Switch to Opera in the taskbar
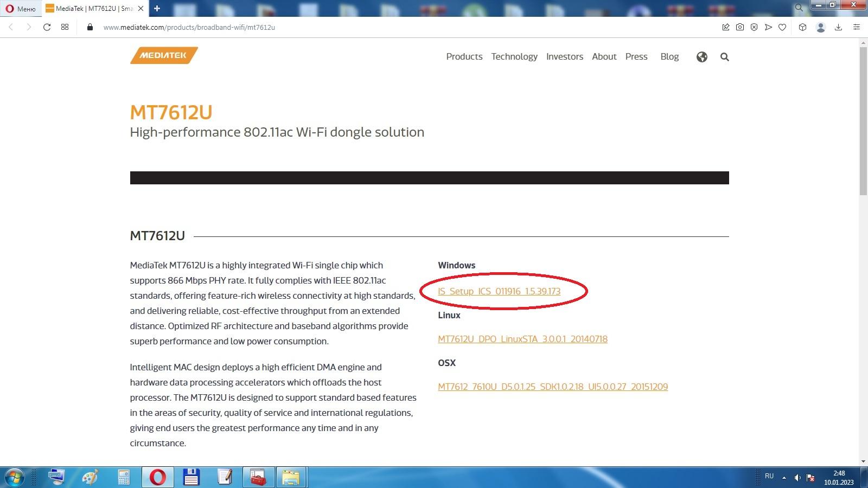Screen dimensions: 868x488 point(158,477)
